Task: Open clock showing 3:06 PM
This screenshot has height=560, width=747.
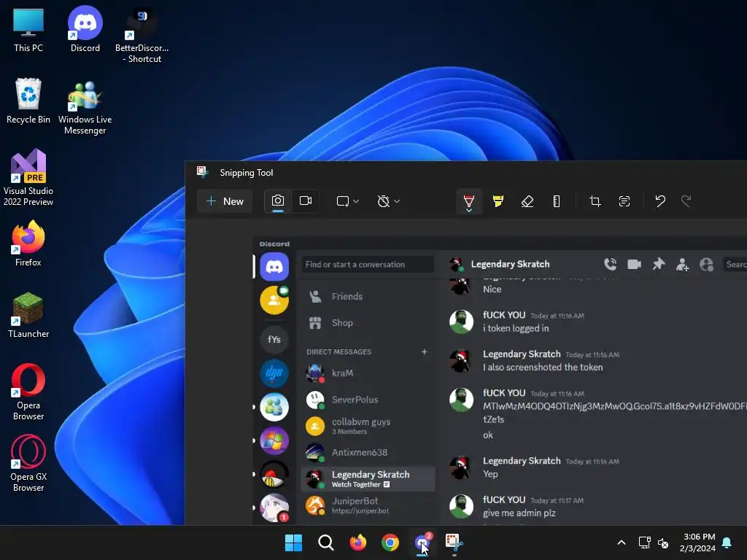Action: [x=697, y=542]
